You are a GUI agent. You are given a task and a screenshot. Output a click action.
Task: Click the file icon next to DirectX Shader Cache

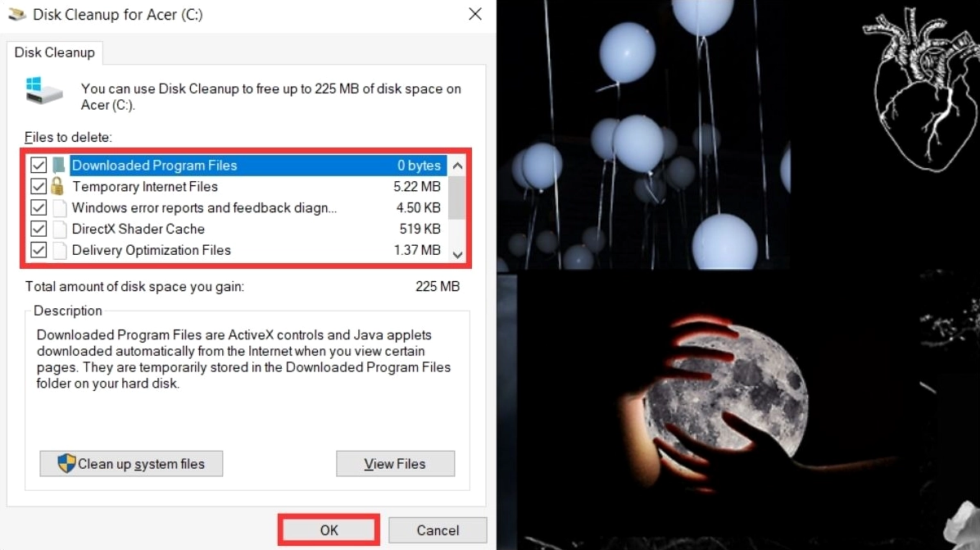pyautogui.click(x=60, y=229)
